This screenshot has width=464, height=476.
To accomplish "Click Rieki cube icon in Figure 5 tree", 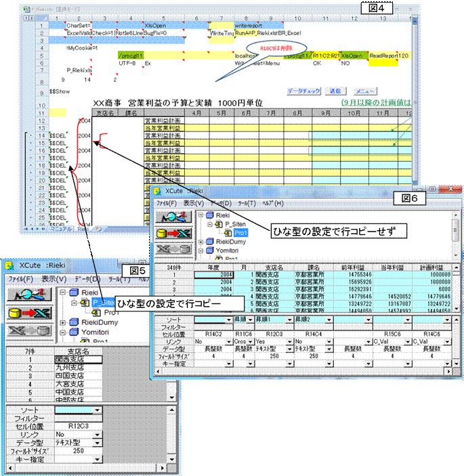I will click(x=74, y=293).
